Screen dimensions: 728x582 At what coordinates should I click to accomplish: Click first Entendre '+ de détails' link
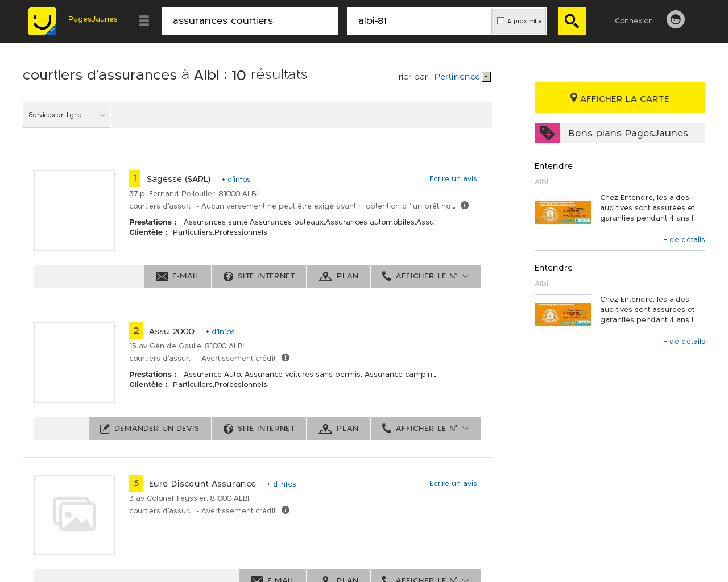point(684,240)
